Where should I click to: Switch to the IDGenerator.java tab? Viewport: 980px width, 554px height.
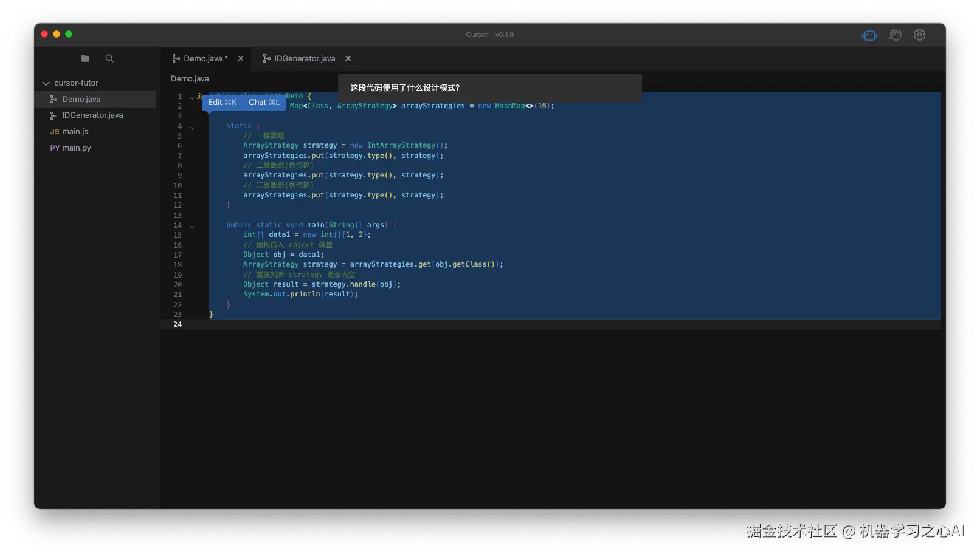tap(299, 59)
